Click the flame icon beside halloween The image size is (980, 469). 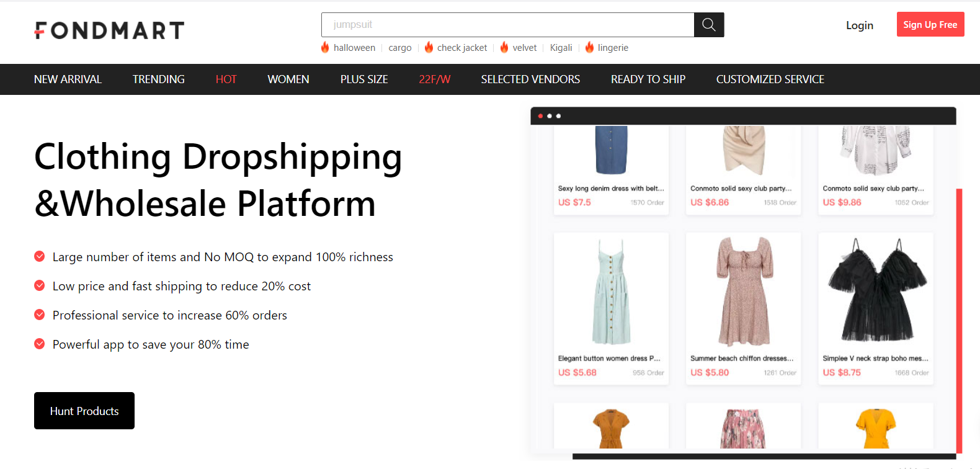[x=325, y=47]
